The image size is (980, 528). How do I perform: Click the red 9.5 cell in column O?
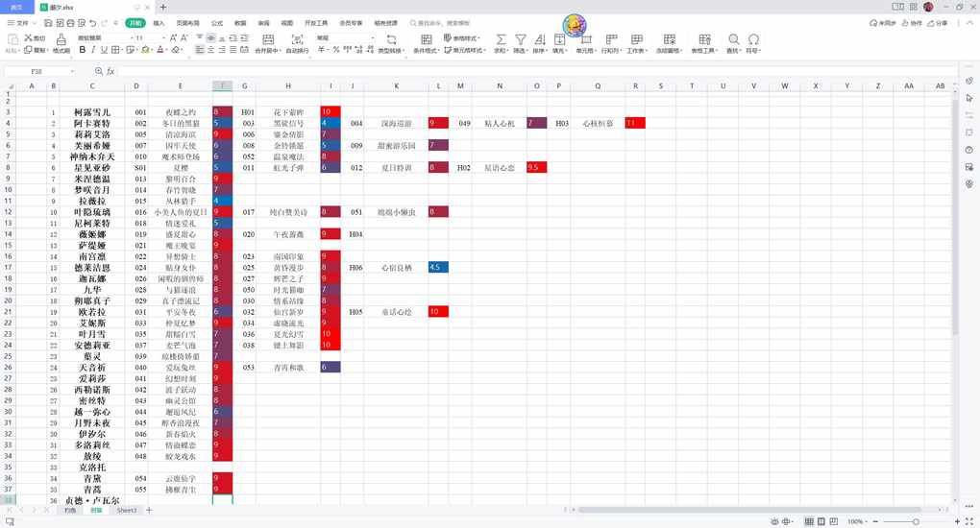(x=537, y=167)
